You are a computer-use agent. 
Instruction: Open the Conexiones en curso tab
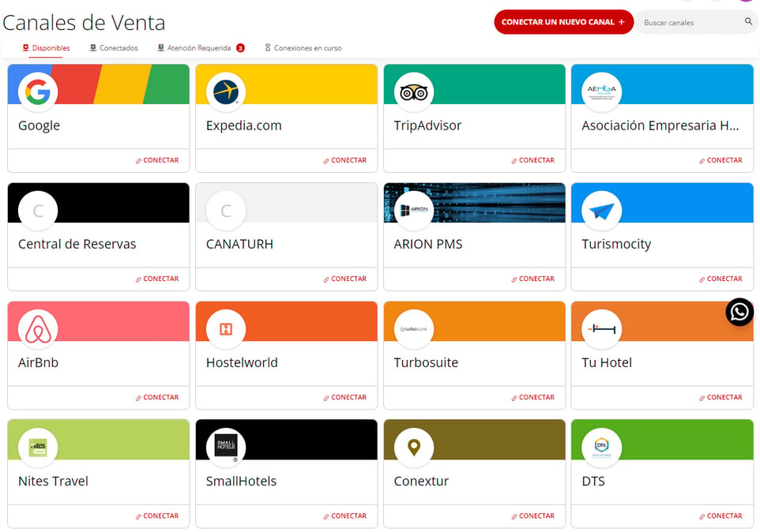point(303,48)
